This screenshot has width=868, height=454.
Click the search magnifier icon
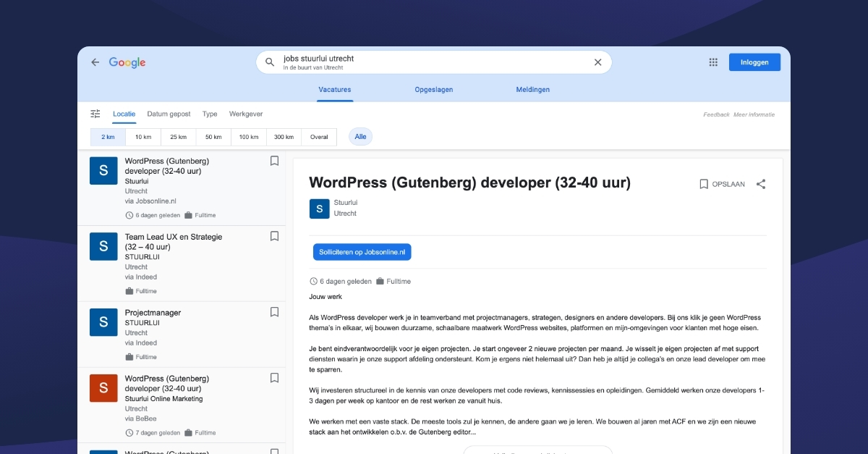[270, 62]
